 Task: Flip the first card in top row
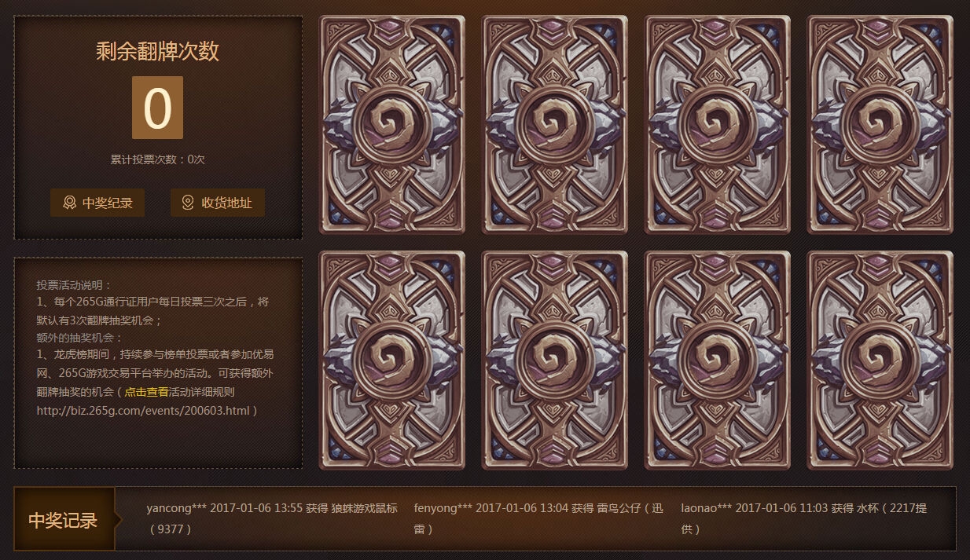point(391,125)
